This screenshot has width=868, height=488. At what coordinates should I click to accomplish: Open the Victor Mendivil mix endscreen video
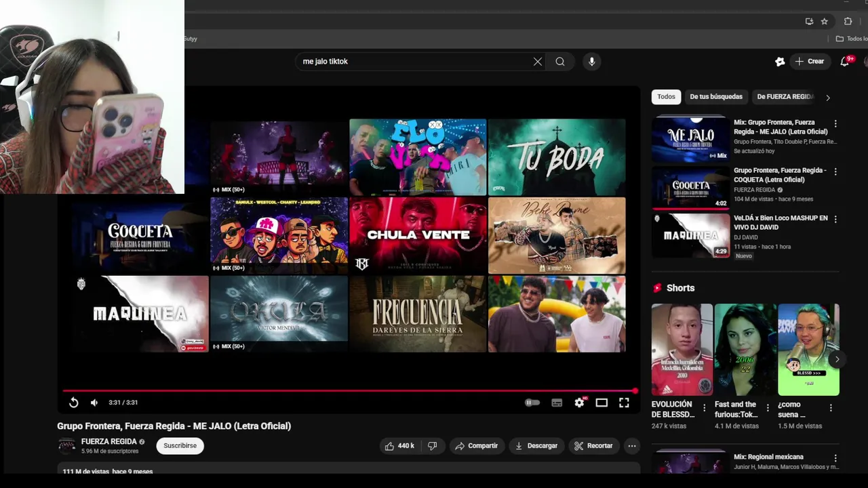(279, 314)
